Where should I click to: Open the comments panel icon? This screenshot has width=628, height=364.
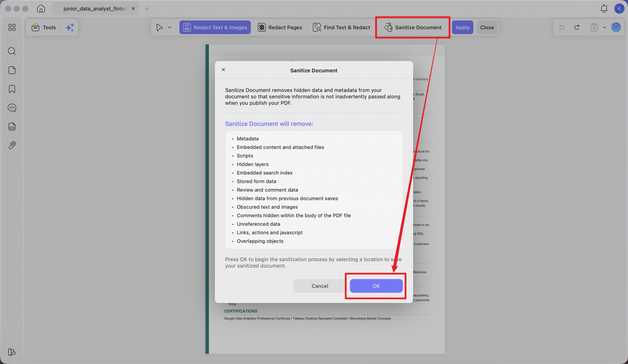12,108
